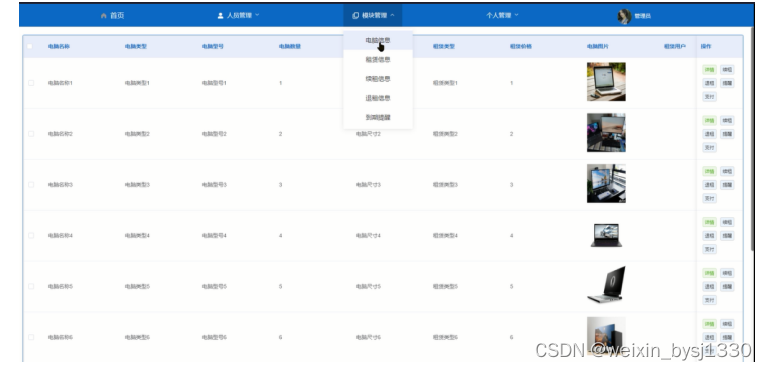767x370 pixels.
Task: Click 支付 in the 电脑名称3 row
Action: click(709, 199)
